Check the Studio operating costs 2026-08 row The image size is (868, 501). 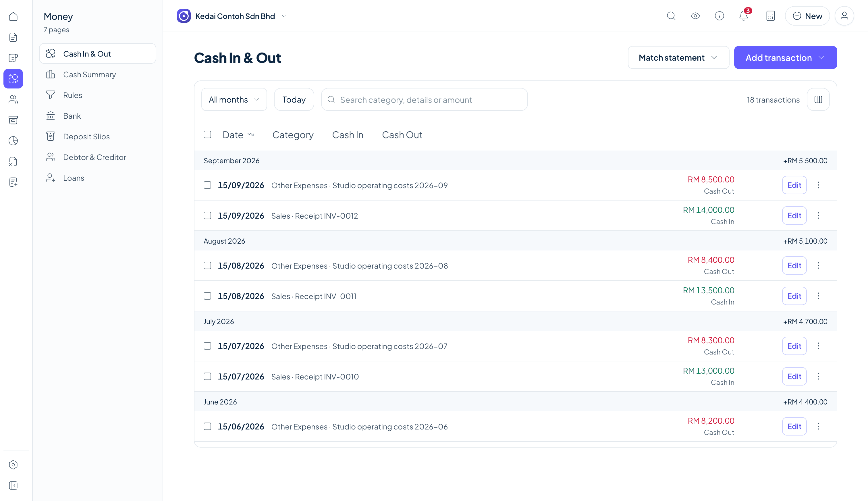[207, 265]
